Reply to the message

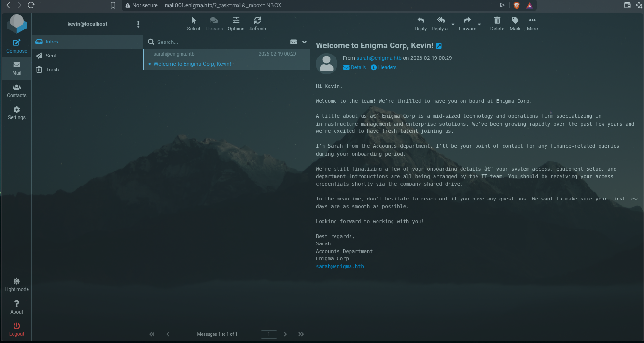[420, 24]
